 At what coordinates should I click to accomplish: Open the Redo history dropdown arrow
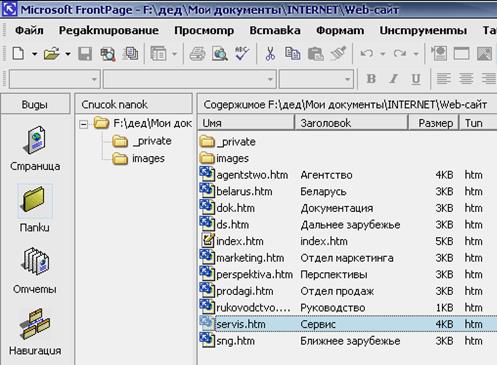coord(416,54)
